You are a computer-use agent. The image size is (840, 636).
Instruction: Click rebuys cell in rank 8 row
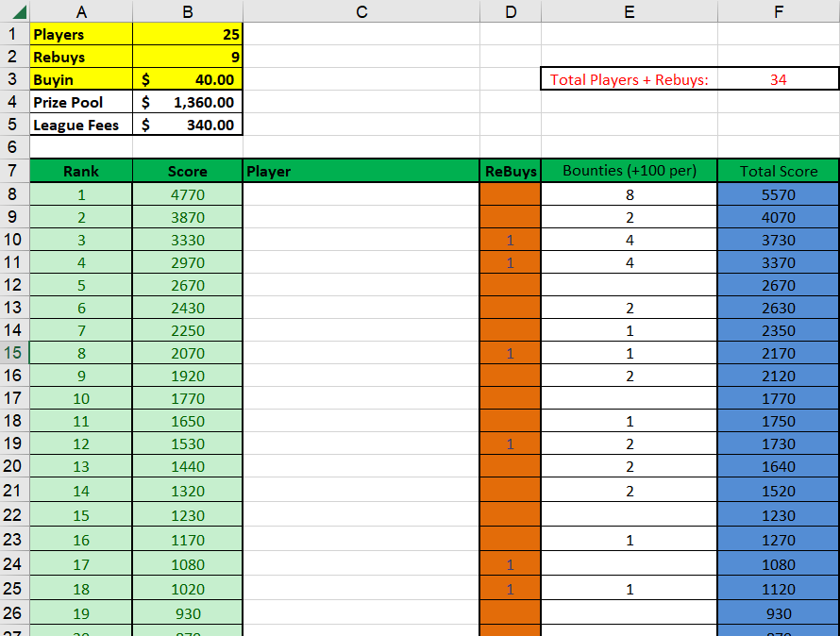[x=511, y=353]
